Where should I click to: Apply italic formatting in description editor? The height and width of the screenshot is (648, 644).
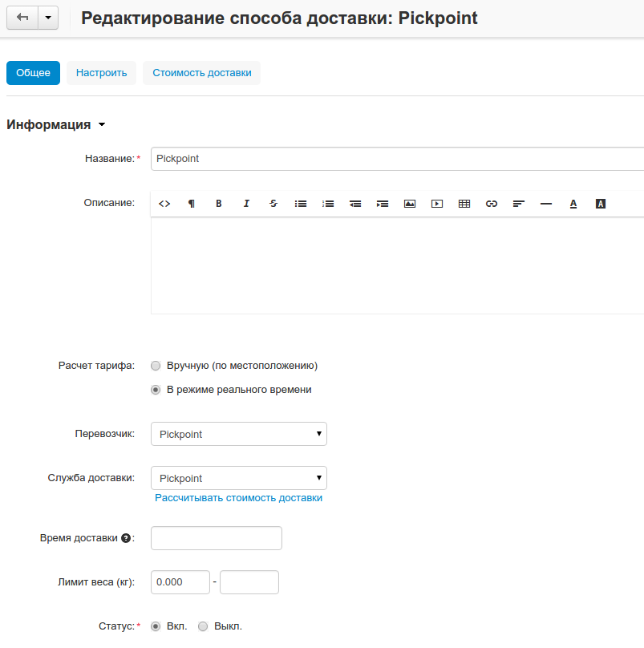(x=246, y=204)
